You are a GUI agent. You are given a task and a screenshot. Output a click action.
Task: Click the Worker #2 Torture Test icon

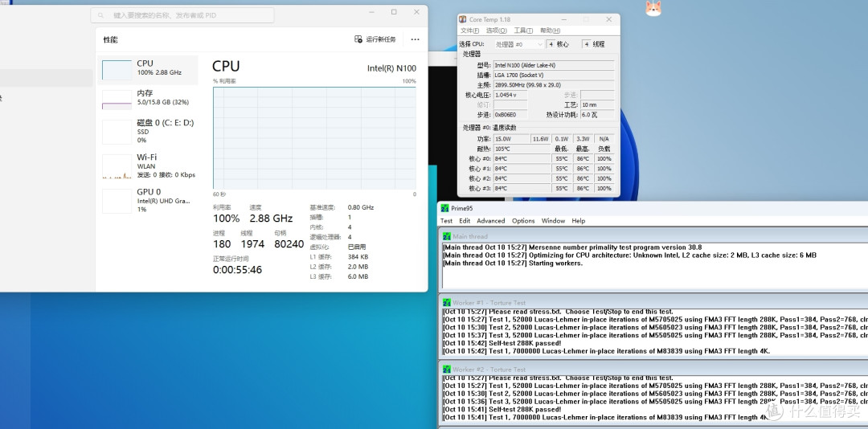[x=447, y=370]
